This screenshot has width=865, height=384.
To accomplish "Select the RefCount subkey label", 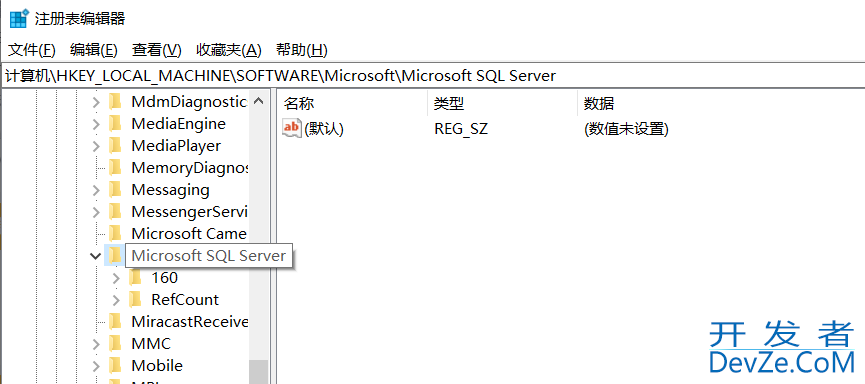I will pos(185,300).
